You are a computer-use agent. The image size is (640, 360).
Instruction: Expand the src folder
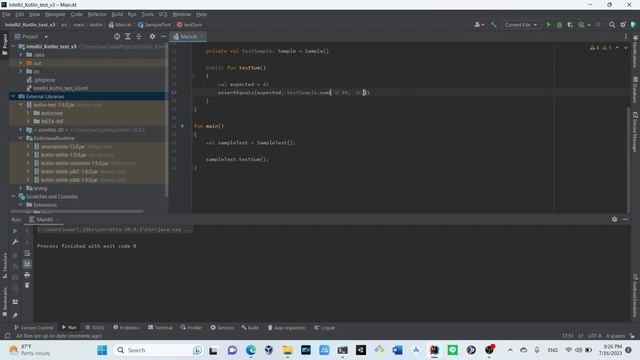tap(20, 71)
